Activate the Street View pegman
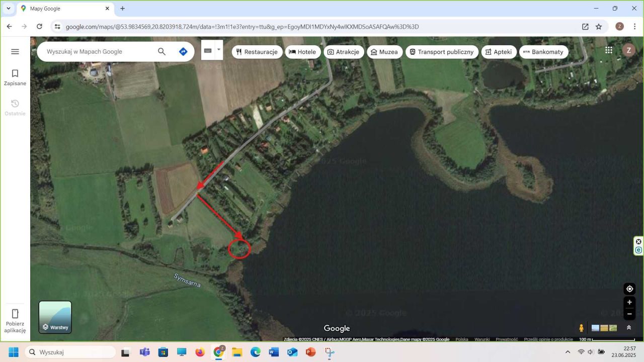The image size is (644, 362). point(582,328)
